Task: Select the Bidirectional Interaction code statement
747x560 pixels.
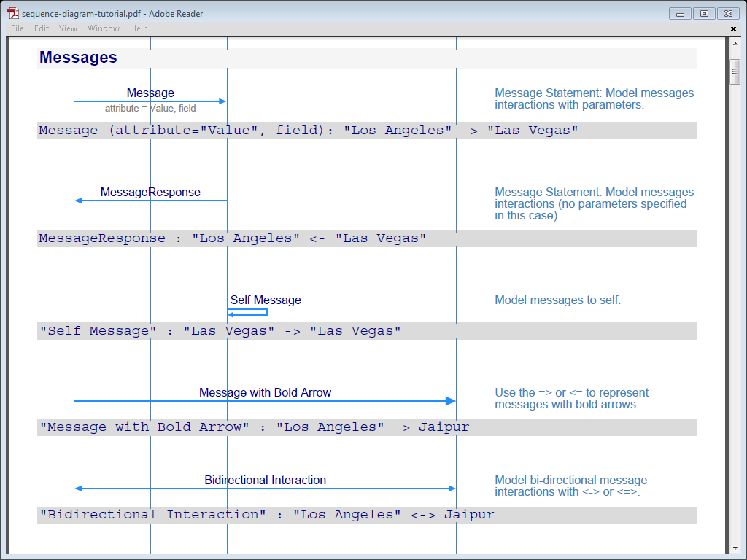Action: coord(266,515)
